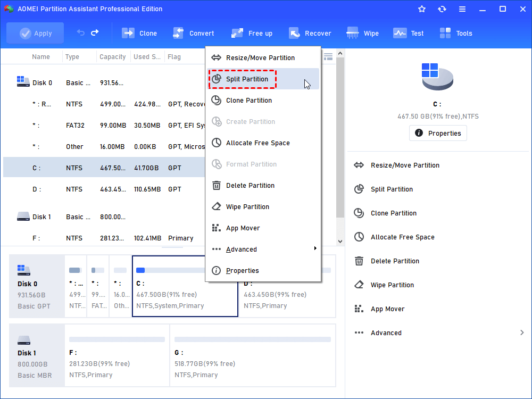
Task: Open the Tools toolbar menu
Action: (x=456, y=33)
